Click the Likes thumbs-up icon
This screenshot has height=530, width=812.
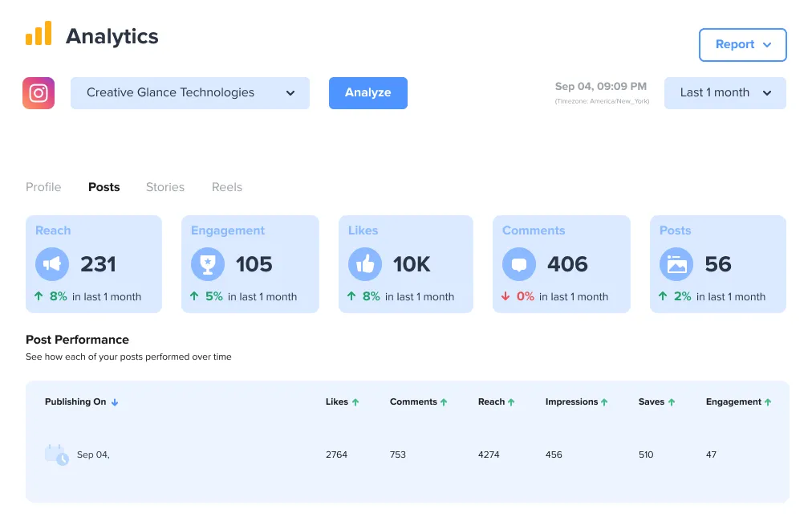click(365, 263)
